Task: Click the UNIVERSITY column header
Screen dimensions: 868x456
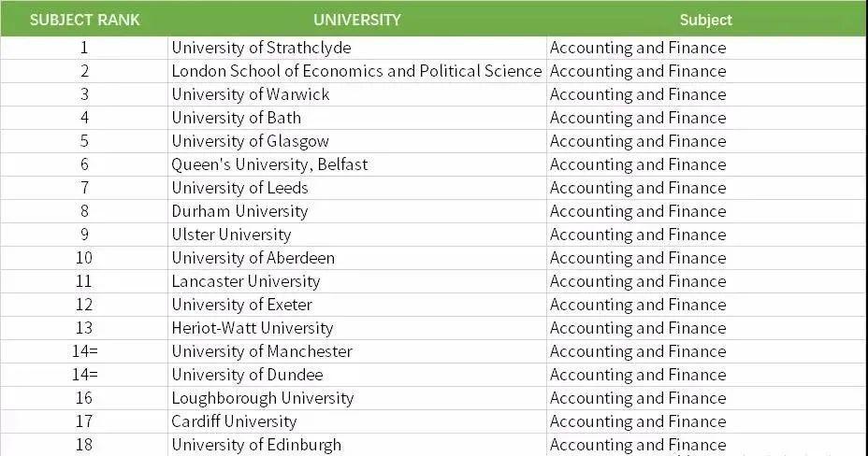Action: [356, 20]
